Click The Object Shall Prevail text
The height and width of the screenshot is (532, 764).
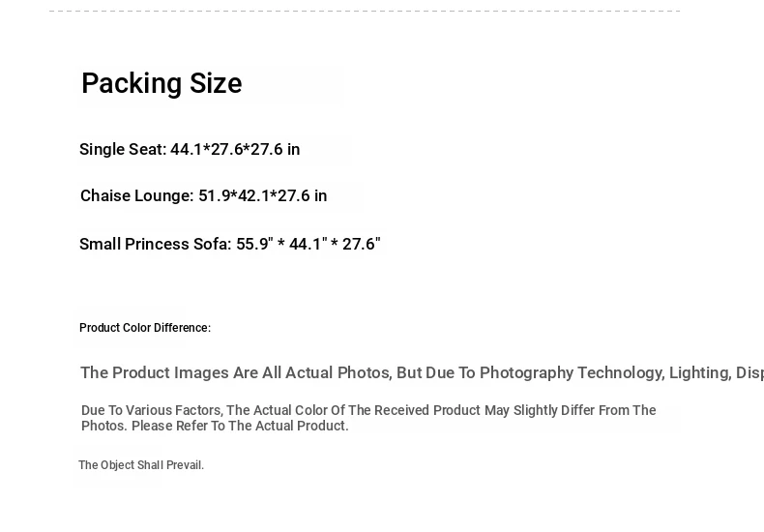[141, 465]
